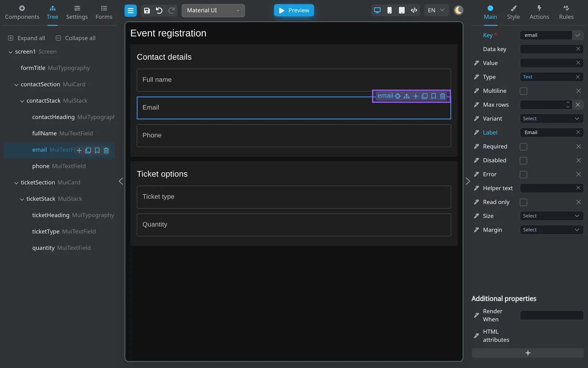Viewport: 588px width, 368px height.
Task: Open the Margin select dropdown
Action: click(551, 230)
